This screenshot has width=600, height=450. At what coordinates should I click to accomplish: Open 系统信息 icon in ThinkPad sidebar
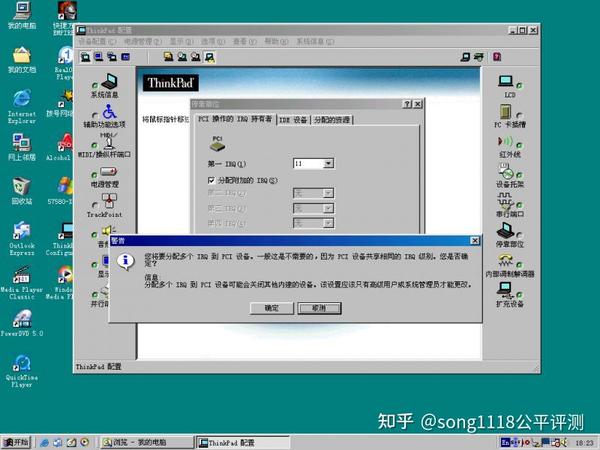click(x=109, y=82)
